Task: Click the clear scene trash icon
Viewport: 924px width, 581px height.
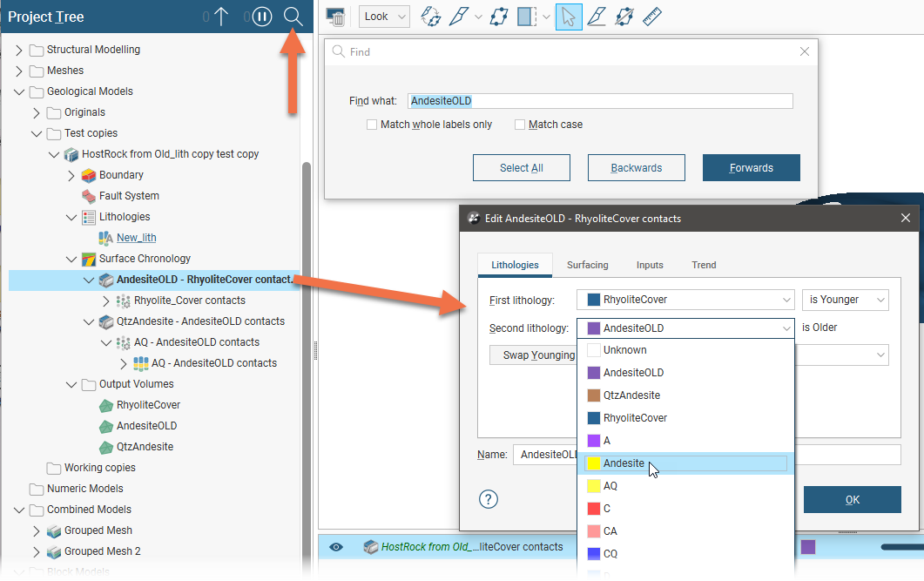Action: point(336,17)
